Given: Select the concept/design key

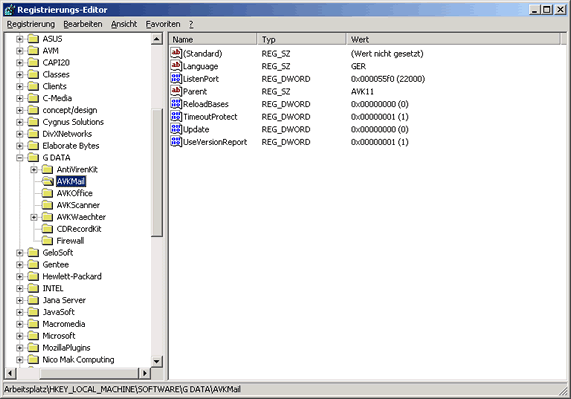Looking at the screenshot, I should click(70, 110).
